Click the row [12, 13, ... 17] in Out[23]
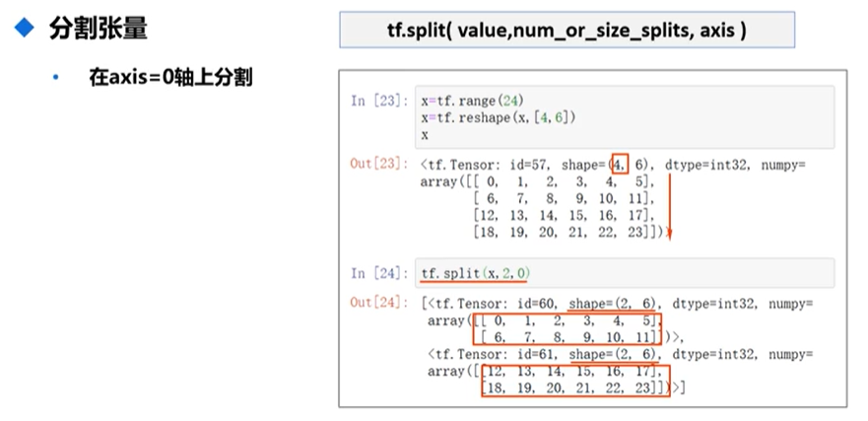Screen dimensions: 868x421 [x=565, y=215]
